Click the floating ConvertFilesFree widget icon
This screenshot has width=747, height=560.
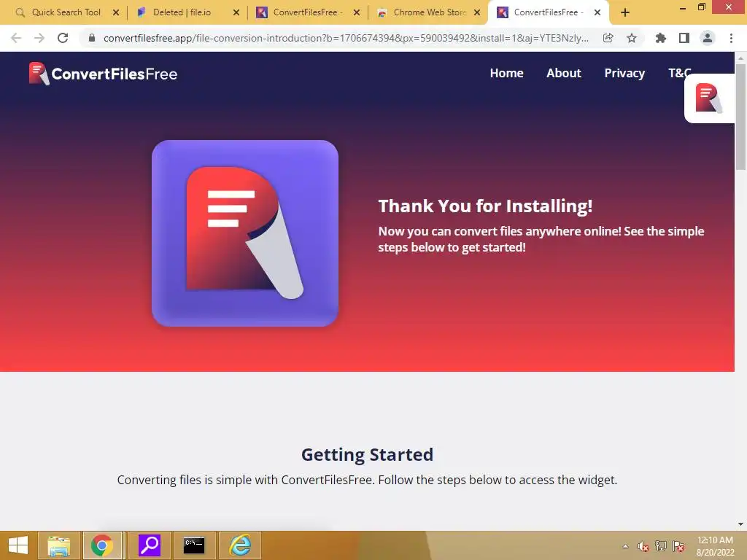[709, 98]
